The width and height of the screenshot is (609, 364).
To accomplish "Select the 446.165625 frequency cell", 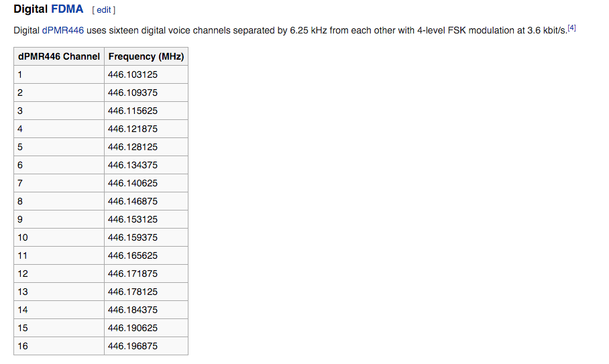I will (x=133, y=255).
